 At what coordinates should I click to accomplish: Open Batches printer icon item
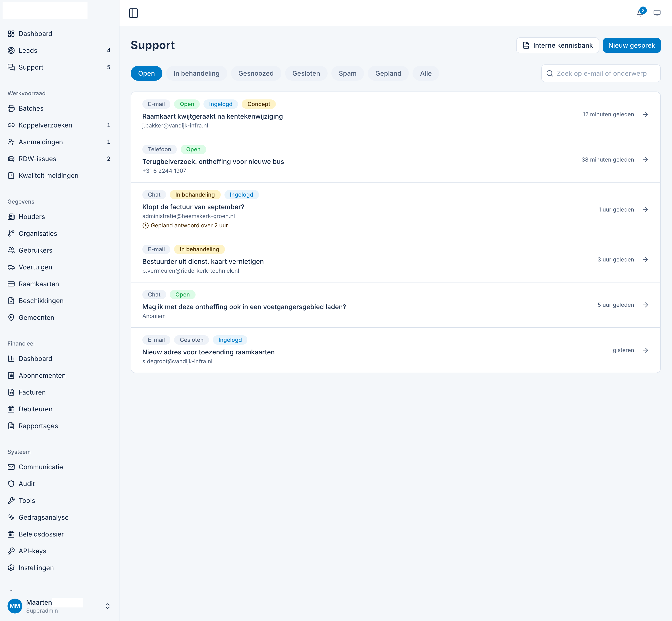click(x=59, y=108)
